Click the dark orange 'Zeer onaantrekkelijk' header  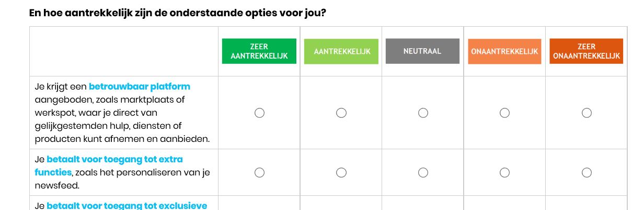(586, 51)
